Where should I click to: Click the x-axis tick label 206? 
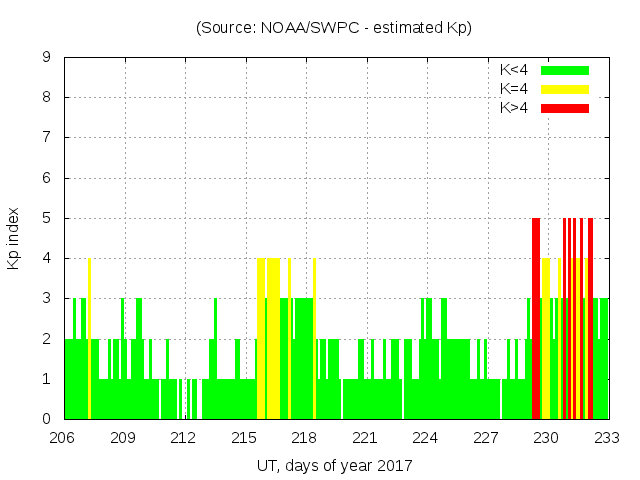(x=63, y=438)
